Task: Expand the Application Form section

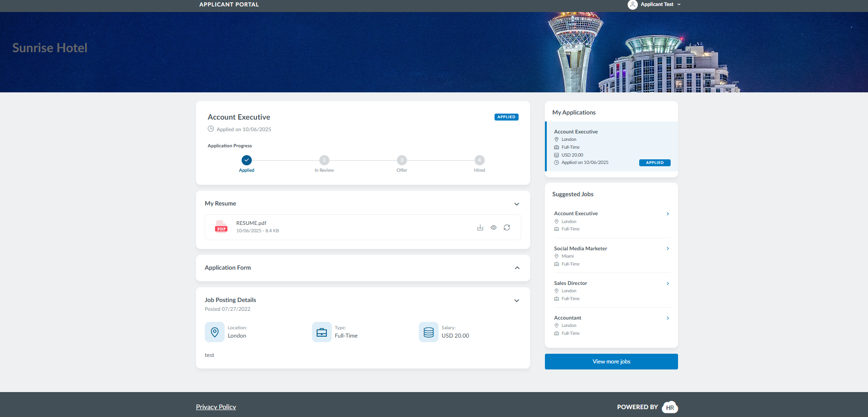Action: pyautogui.click(x=517, y=268)
